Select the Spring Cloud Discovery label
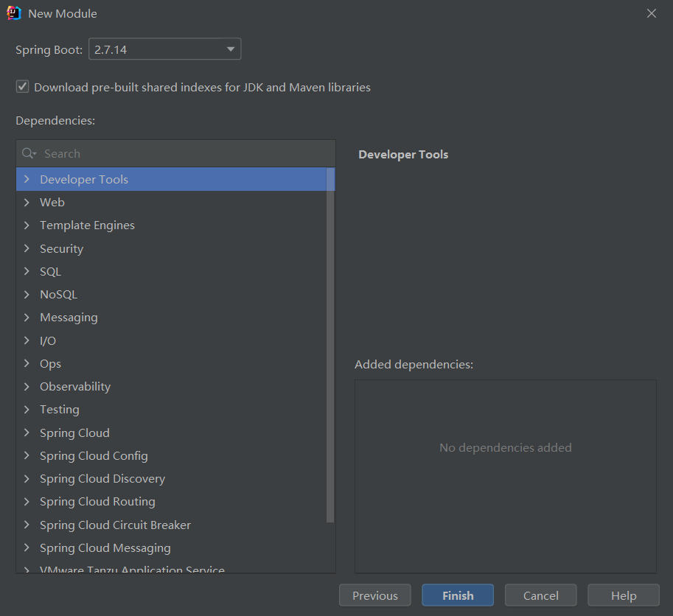 pos(102,479)
